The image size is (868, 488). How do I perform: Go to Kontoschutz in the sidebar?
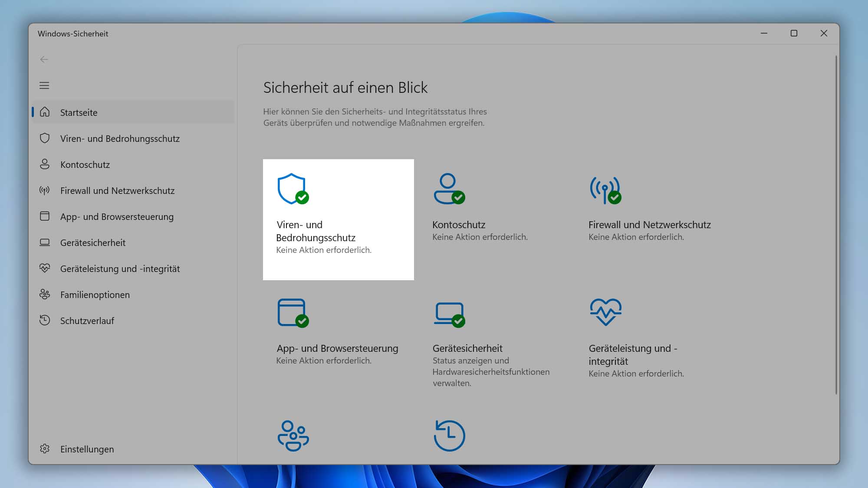133,164
